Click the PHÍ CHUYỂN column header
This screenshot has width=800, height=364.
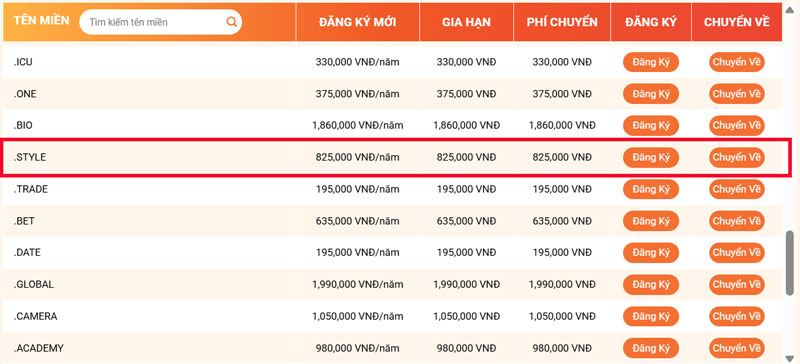tap(562, 22)
